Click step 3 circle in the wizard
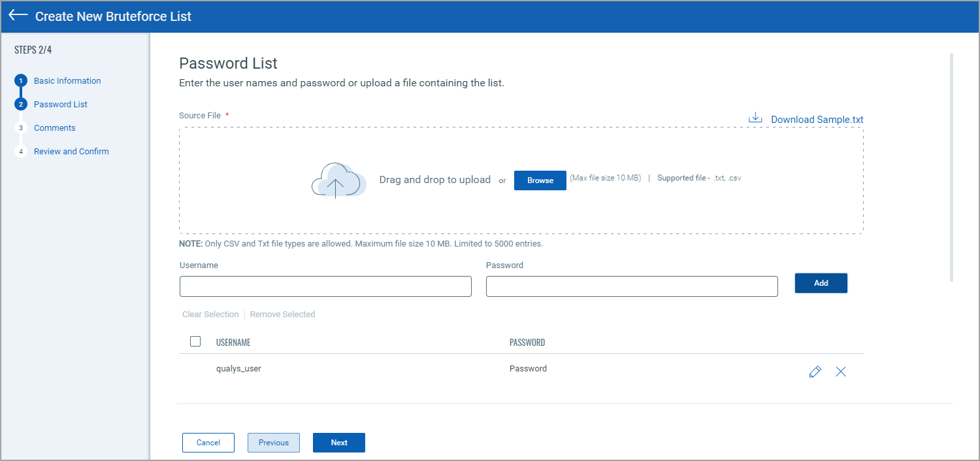The image size is (980, 461). pos(21,128)
